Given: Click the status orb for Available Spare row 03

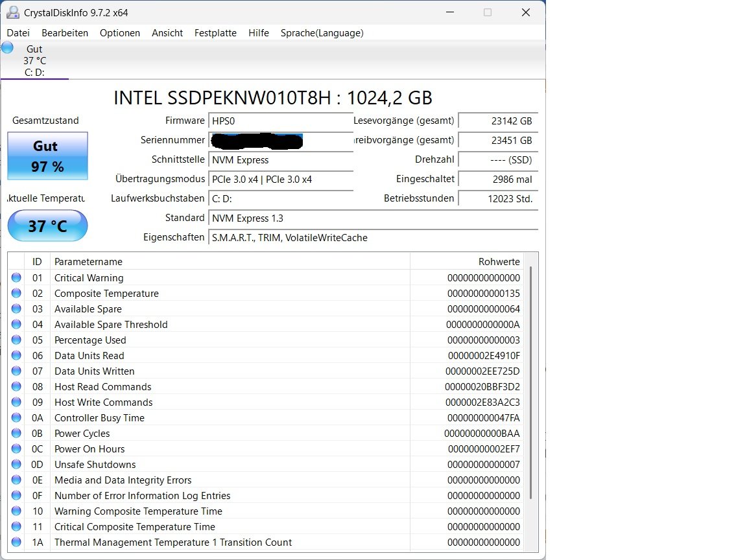Looking at the screenshot, I should [16, 309].
